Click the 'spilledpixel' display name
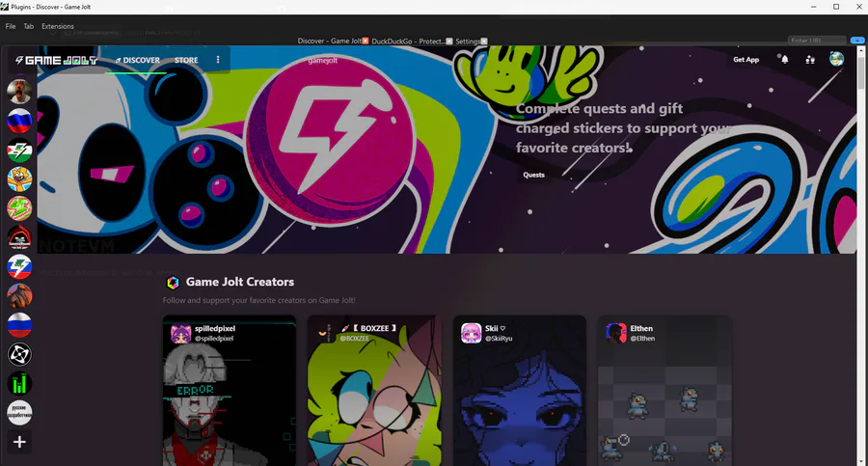868x466 pixels. (215, 329)
